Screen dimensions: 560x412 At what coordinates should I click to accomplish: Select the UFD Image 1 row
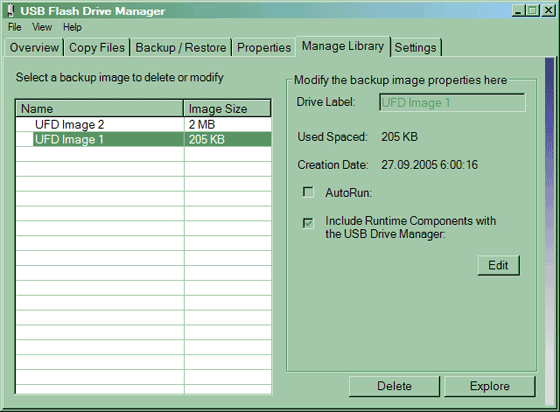(143, 139)
